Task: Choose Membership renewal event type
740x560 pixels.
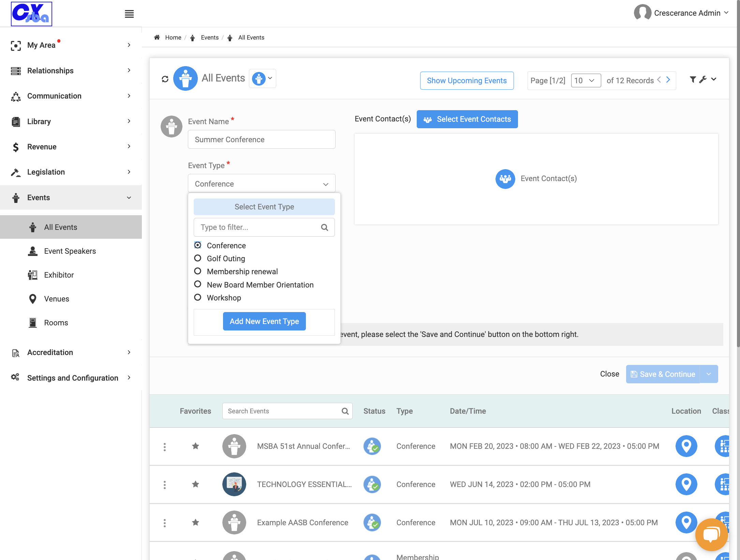Action: point(197,271)
